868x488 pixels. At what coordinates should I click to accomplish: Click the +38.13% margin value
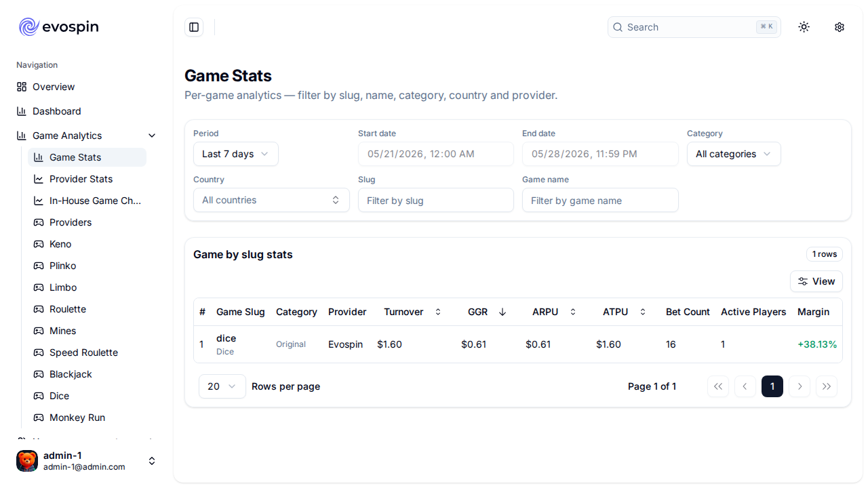817,344
